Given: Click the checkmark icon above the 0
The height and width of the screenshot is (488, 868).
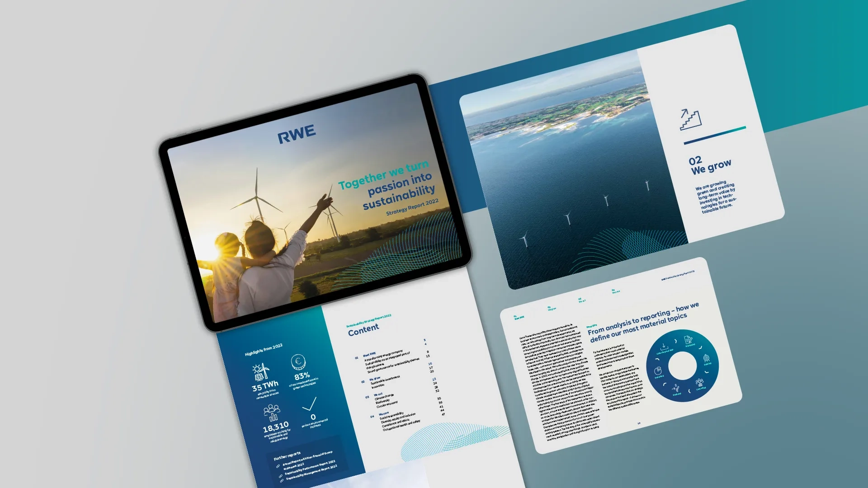Looking at the screenshot, I should pyautogui.click(x=310, y=404).
